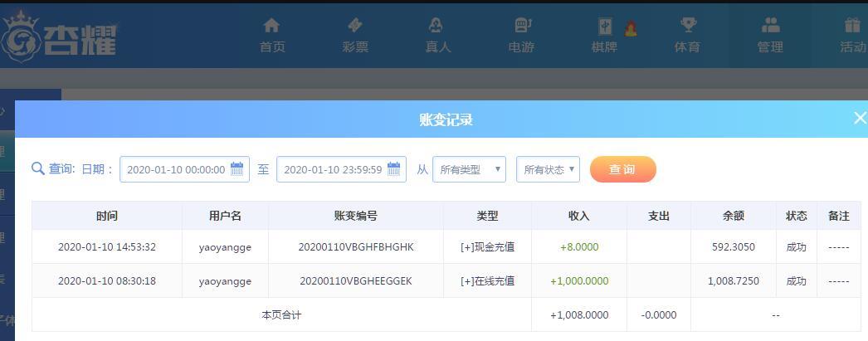Select the 棋牌 menu label
This screenshot has width=868, height=341.
pyautogui.click(x=604, y=47)
